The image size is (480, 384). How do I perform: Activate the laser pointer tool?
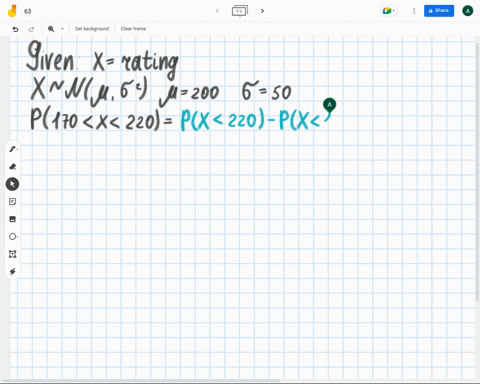[x=12, y=271]
